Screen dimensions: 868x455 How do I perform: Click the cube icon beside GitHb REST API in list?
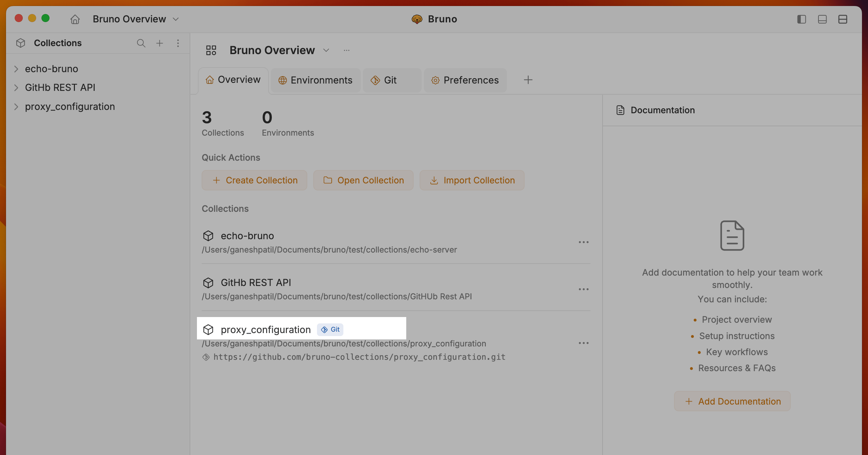208,282
